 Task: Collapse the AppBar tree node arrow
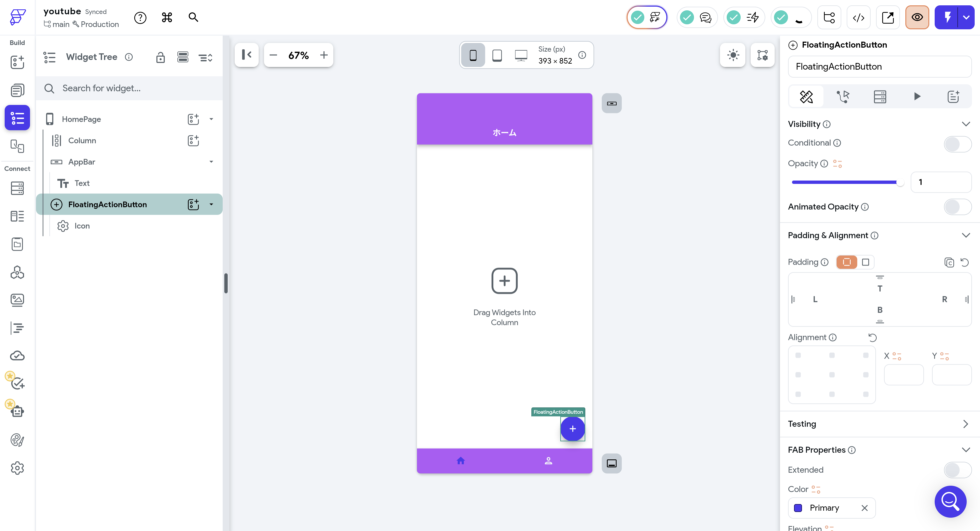pyautogui.click(x=211, y=162)
